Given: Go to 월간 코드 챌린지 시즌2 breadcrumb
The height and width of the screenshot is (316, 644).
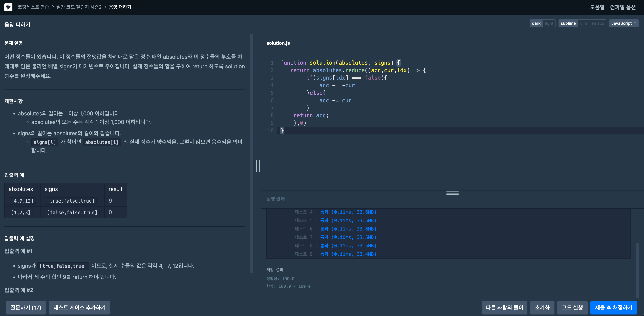Looking at the screenshot, I should (79, 7).
